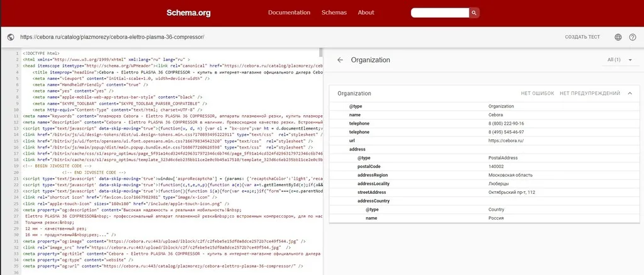The height and width of the screenshot is (275, 644).
Task: Click code line 35 og:url meta tag
Action: 162,266
